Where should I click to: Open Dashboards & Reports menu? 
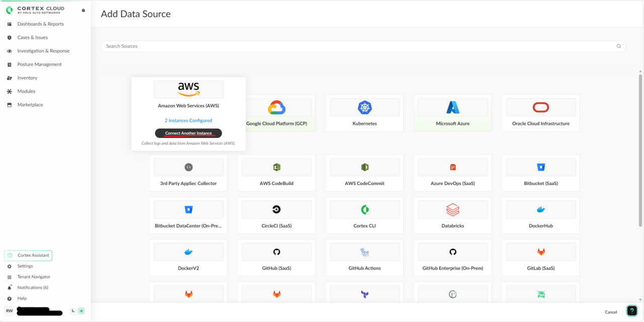tap(40, 24)
